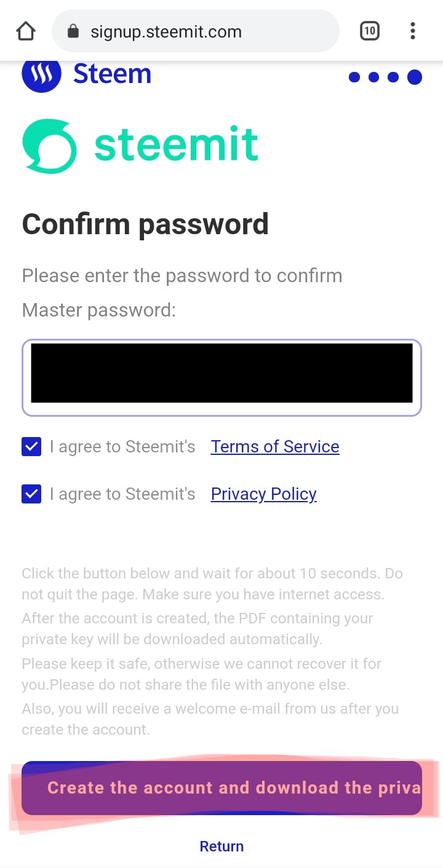Focus the Master password input field
The image size is (443, 868).
click(221, 377)
